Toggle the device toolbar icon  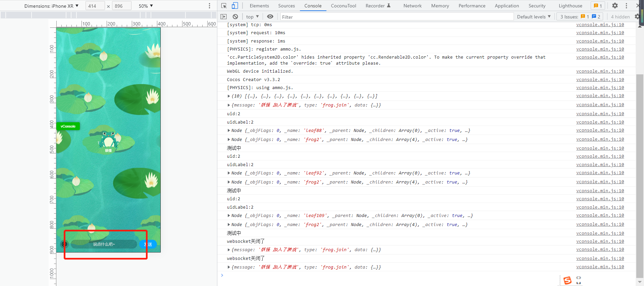point(235,6)
